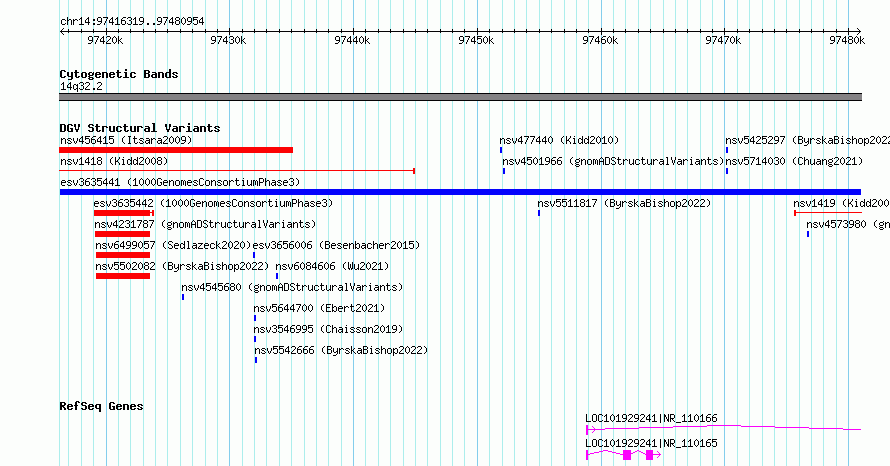The width and height of the screenshot is (890, 466).
Task: Open the LOC101929241|NR_110165 gene label
Action: (x=651, y=443)
